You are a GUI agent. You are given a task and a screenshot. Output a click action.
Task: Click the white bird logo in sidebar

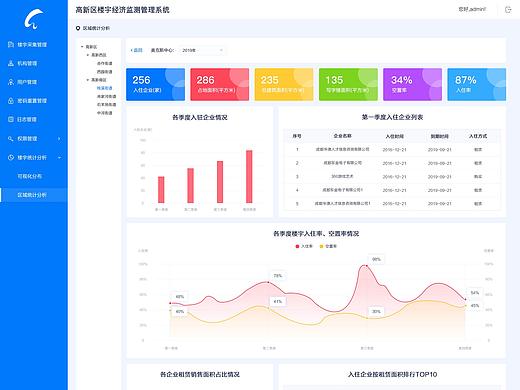pos(34,19)
